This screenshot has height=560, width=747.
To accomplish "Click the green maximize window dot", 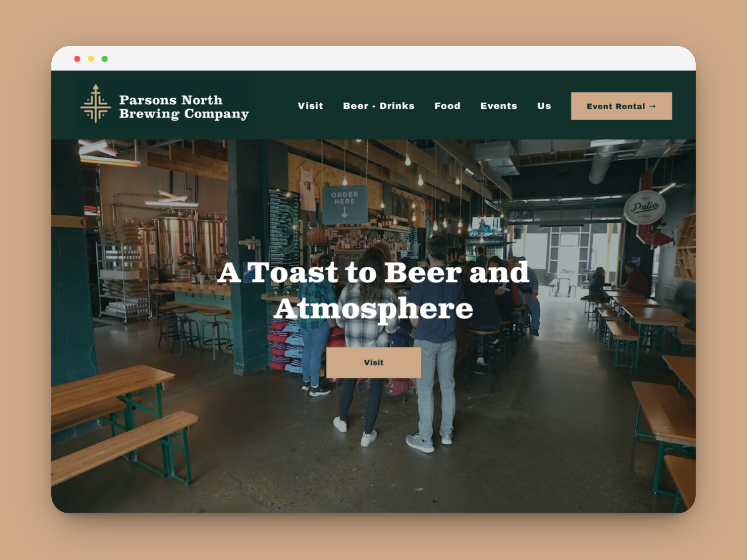I will pyautogui.click(x=105, y=59).
